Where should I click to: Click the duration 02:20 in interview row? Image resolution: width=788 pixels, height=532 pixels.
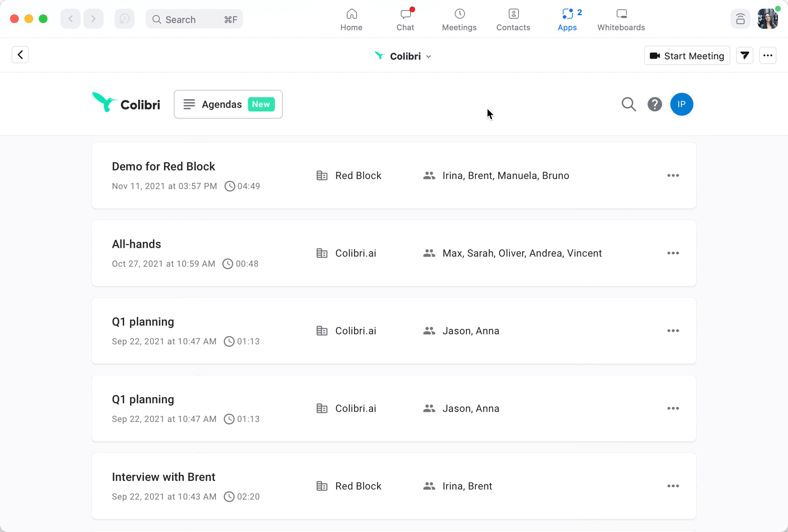248,496
